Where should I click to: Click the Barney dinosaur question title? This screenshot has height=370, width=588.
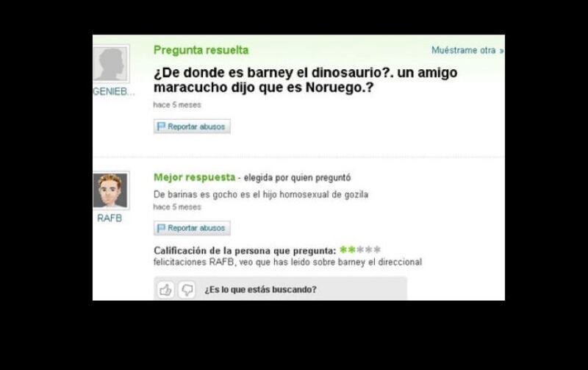click(x=305, y=79)
